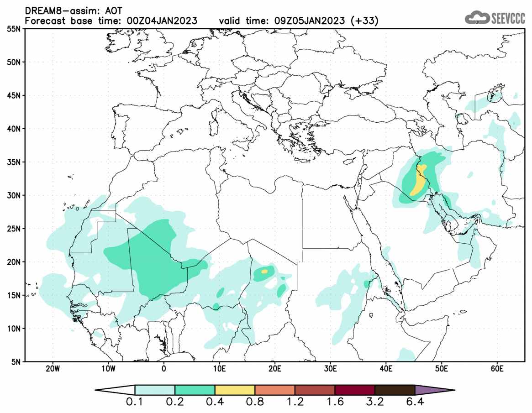Click the 45N latitude axis label
This screenshot has width=532, height=413.
[14, 96]
